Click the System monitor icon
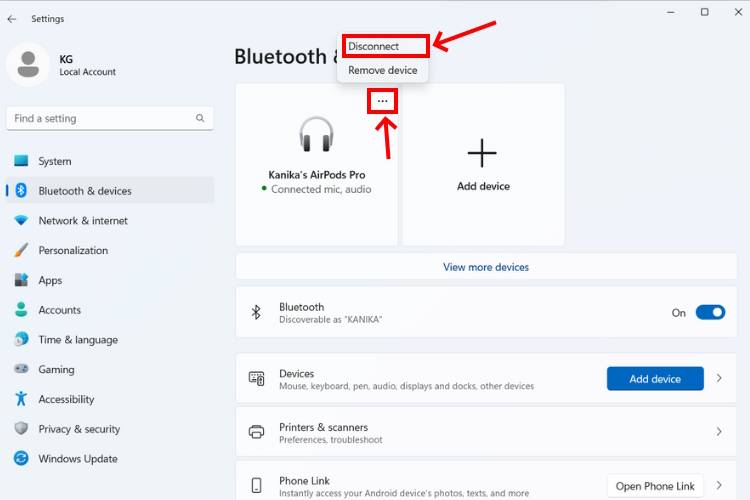This screenshot has height=500, width=750. pos(21,161)
